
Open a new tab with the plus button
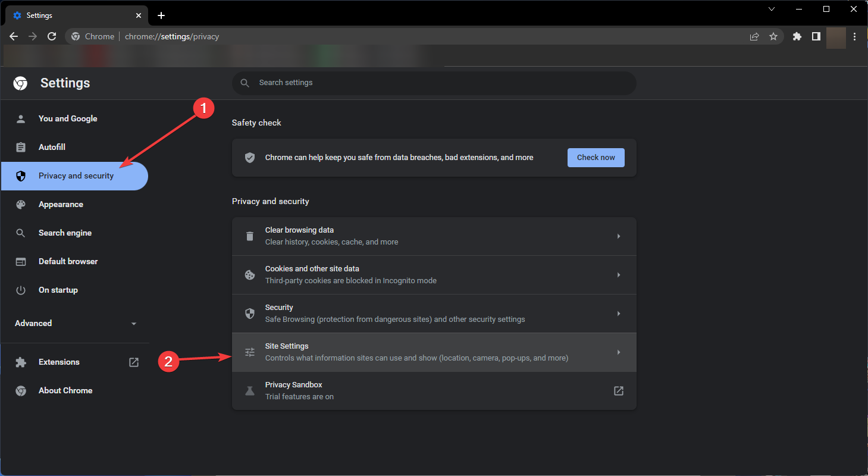[161, 15]
